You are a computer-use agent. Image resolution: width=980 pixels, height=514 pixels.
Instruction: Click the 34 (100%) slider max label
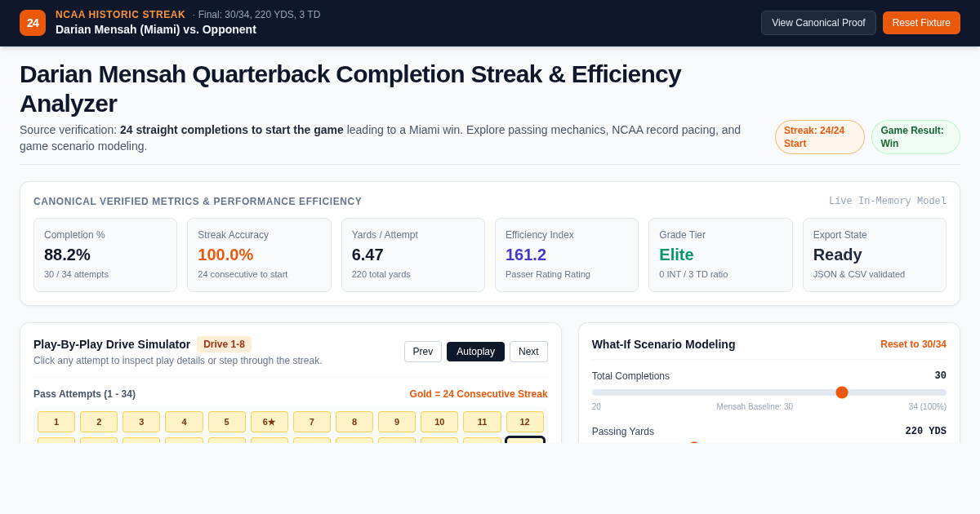pos(927,406)
